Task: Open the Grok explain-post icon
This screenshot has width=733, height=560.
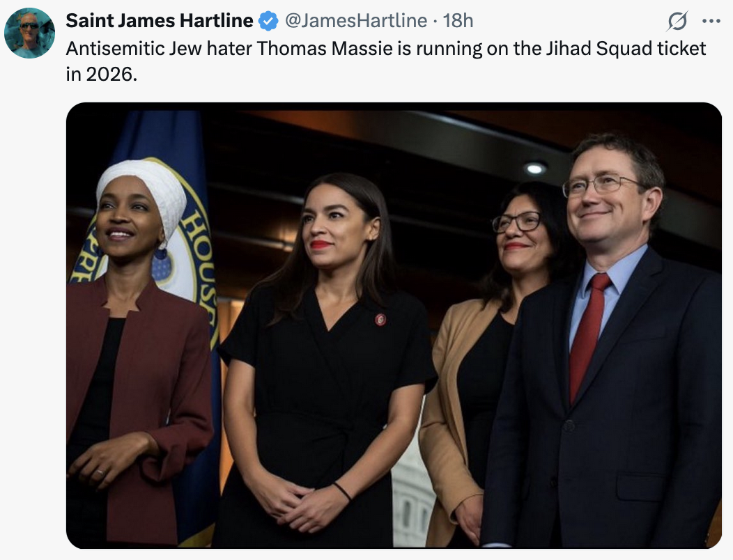Action: click(677, 21)
